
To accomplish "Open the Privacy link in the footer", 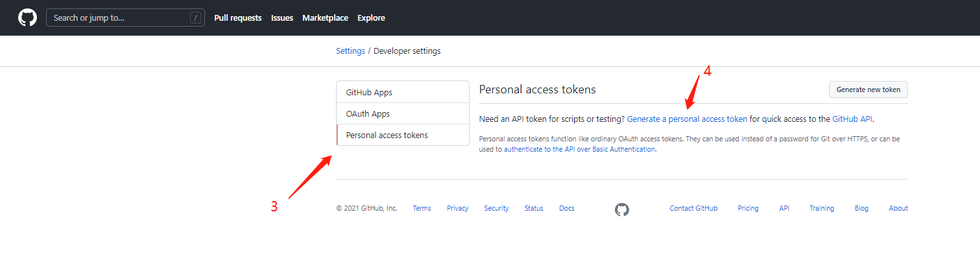I will 457,208.
